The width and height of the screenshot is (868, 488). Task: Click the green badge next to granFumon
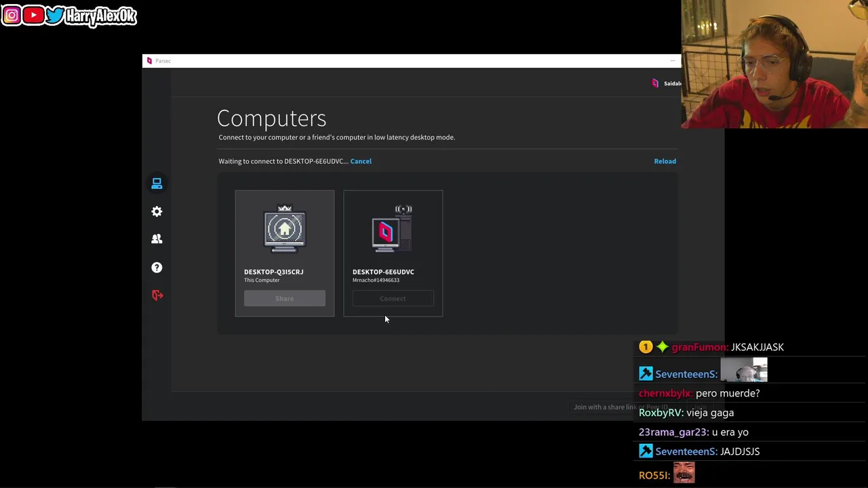pos(662,347)
